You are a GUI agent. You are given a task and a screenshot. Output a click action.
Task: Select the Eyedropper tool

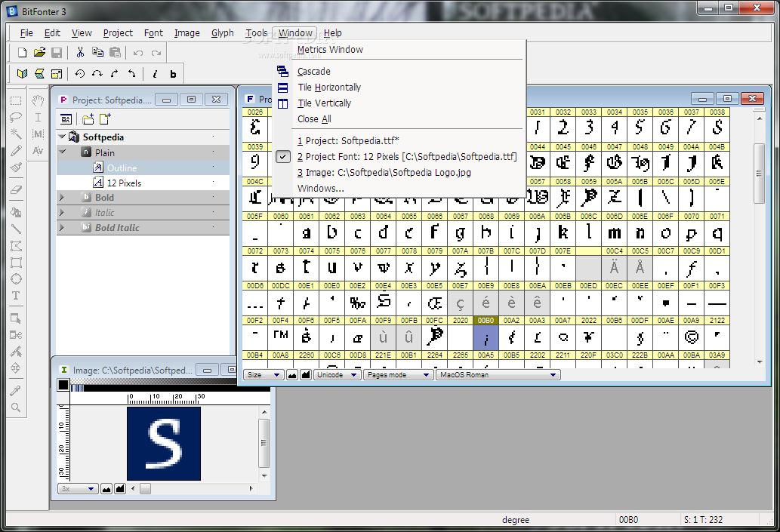point(16,391)
